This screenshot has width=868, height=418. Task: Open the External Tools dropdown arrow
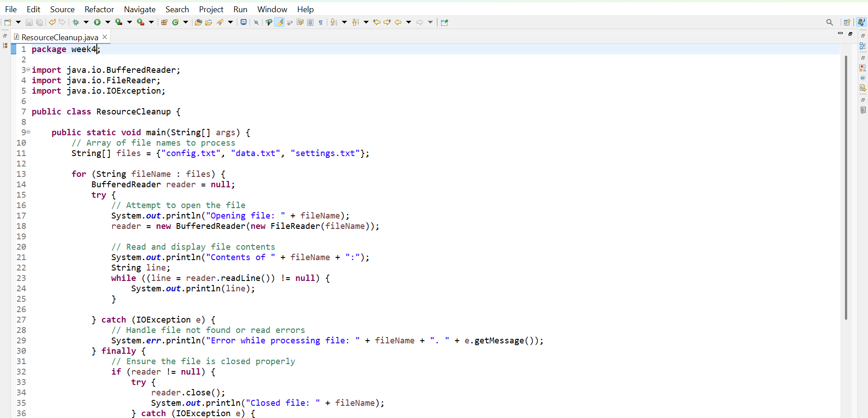pos(152,22)
